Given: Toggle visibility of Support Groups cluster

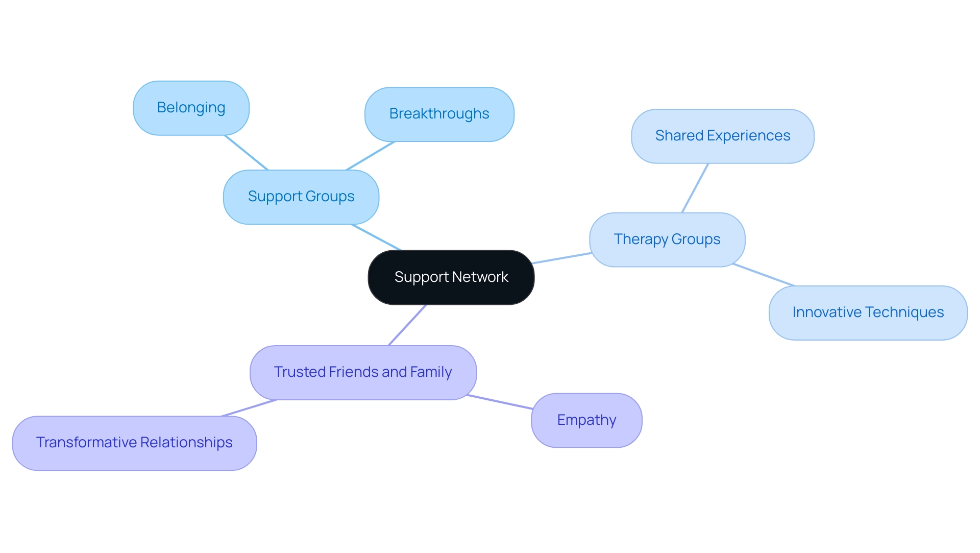Looking at the screenshot, I should coord(303,196).
